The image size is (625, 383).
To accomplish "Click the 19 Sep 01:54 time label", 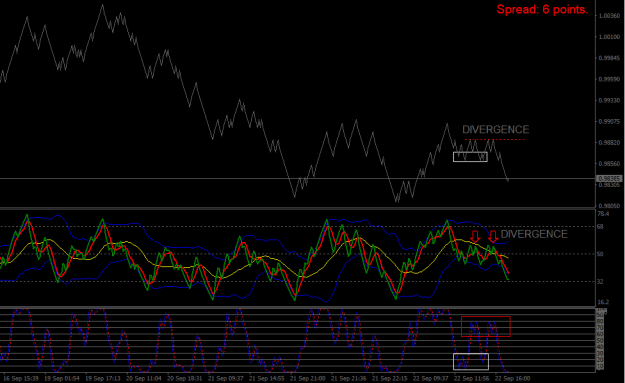I will click(62, 378).
